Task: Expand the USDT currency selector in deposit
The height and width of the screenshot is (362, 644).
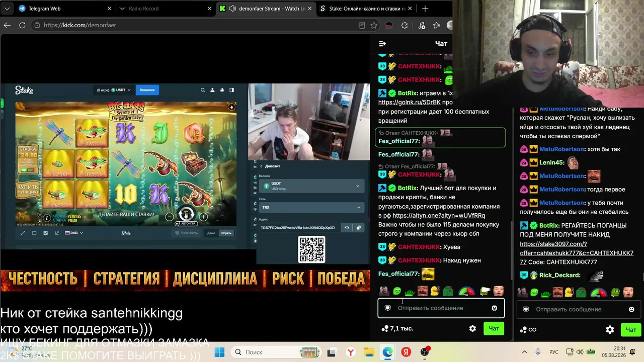Action: coord(311,186)
